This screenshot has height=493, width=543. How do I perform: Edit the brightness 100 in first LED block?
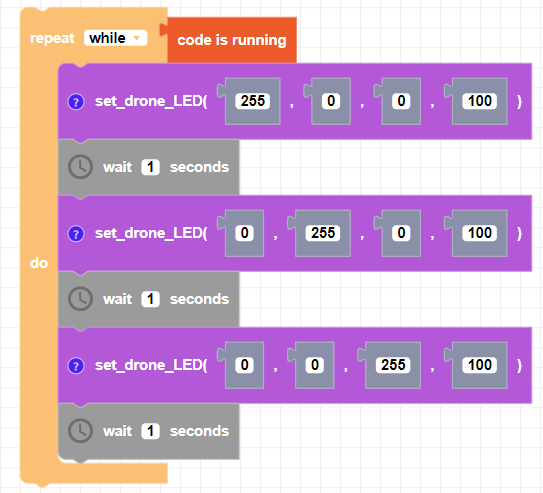pos(480,101)
